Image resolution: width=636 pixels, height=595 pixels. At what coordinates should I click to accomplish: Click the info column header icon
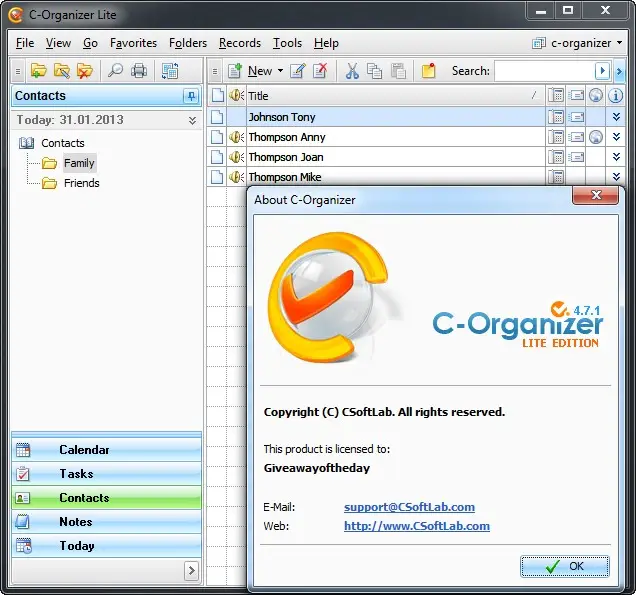click(x=615, y=96)
